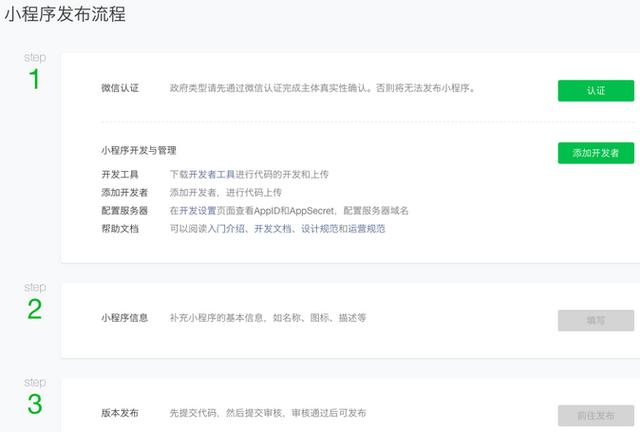Click the 小程序发布流程 page title
640x432 pixels.
(x=64, y=14)
